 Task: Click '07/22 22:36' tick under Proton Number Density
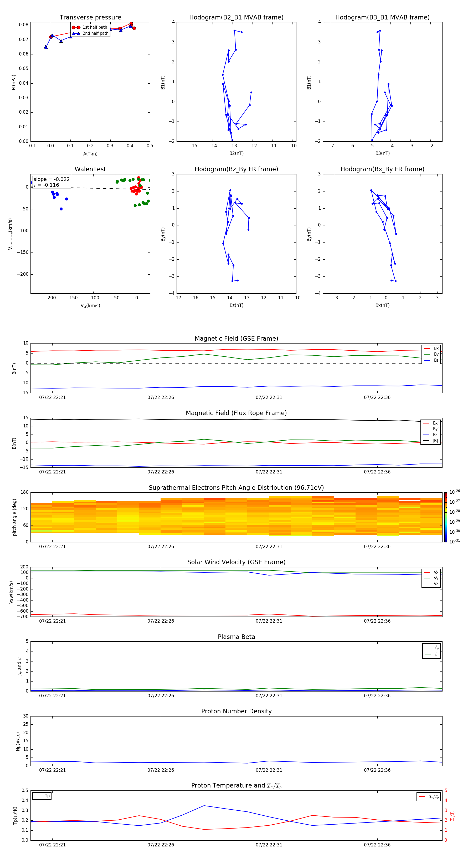click(x=377, y=770)
